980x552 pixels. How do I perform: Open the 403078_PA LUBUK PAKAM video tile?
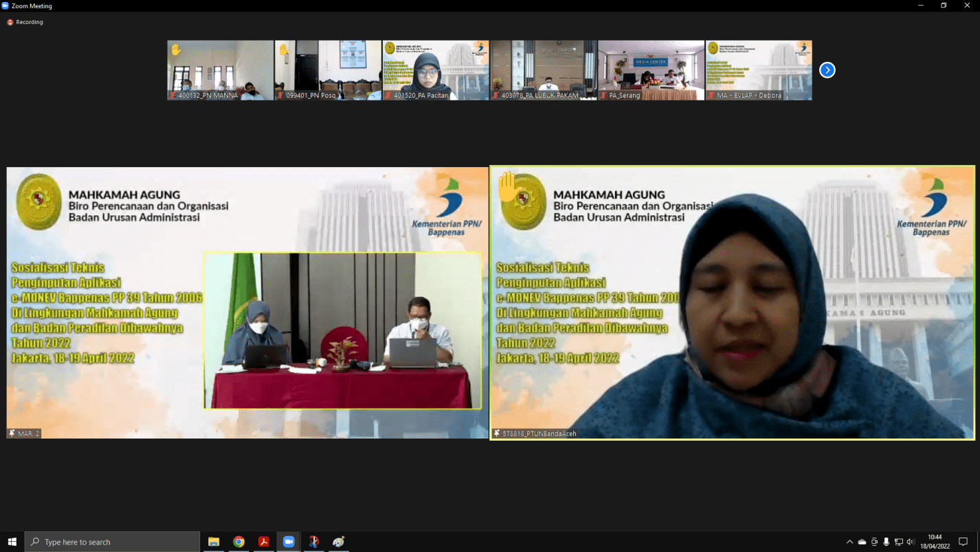[543, 70]
